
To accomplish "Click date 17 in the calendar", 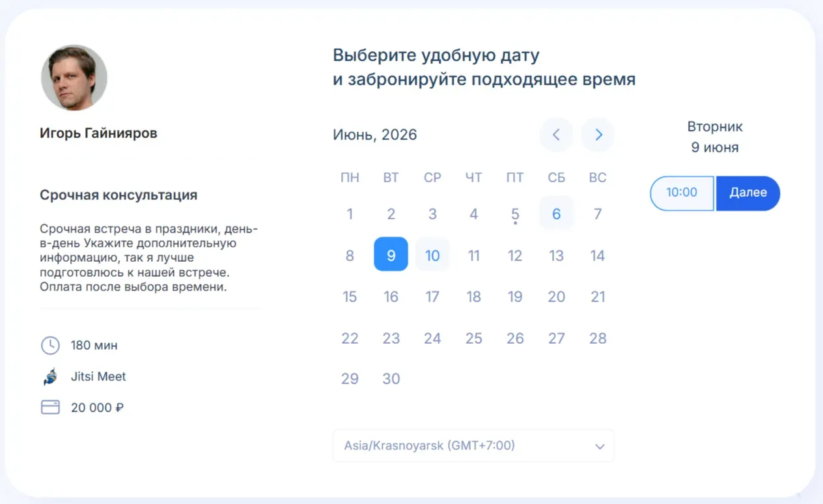I will [x=432, y=296].
